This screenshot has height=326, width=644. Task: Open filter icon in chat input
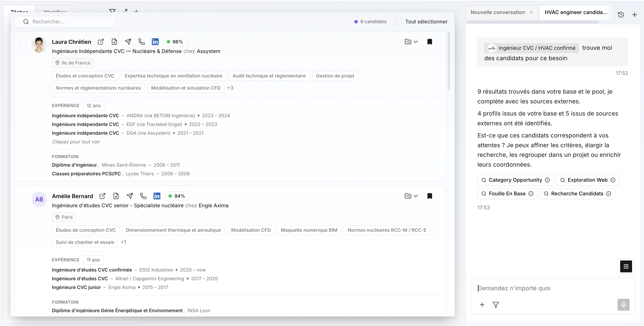pos(496,305)
